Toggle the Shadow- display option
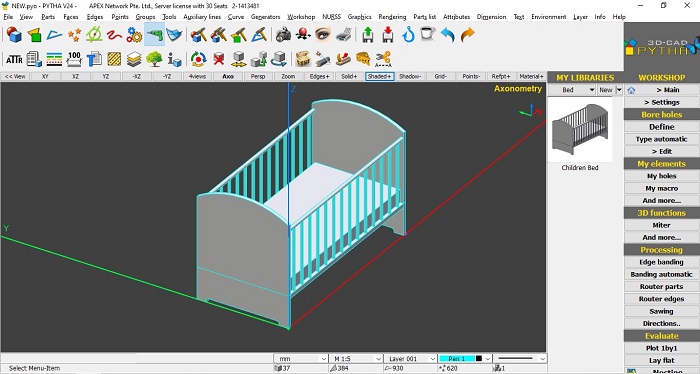 coord(410,76)
